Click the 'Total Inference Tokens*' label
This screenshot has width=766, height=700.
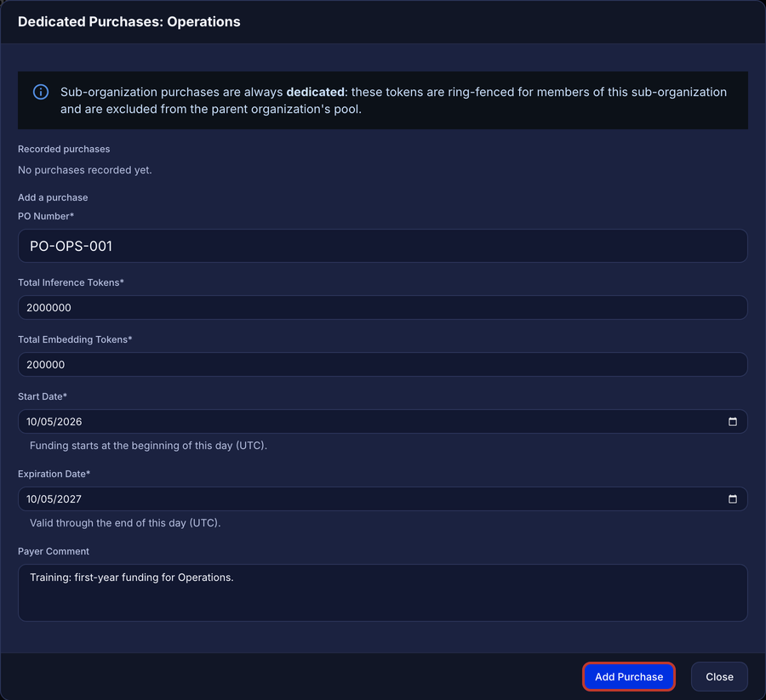click(71, 282)
